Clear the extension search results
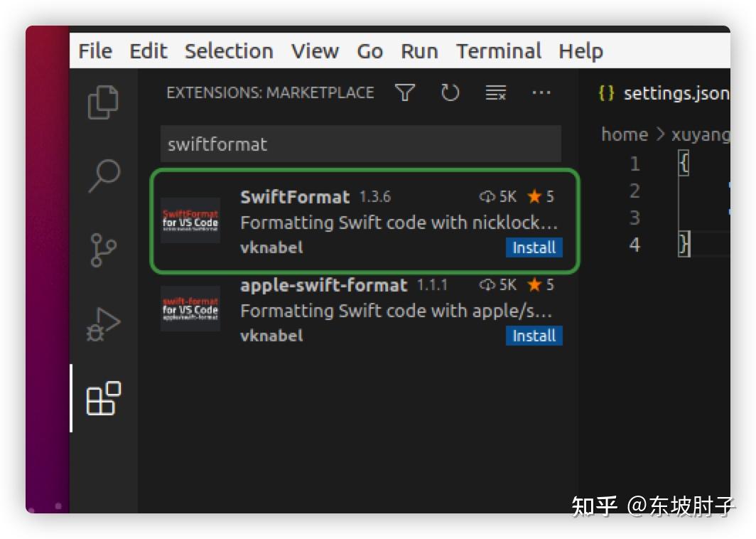 pos(495,92)
